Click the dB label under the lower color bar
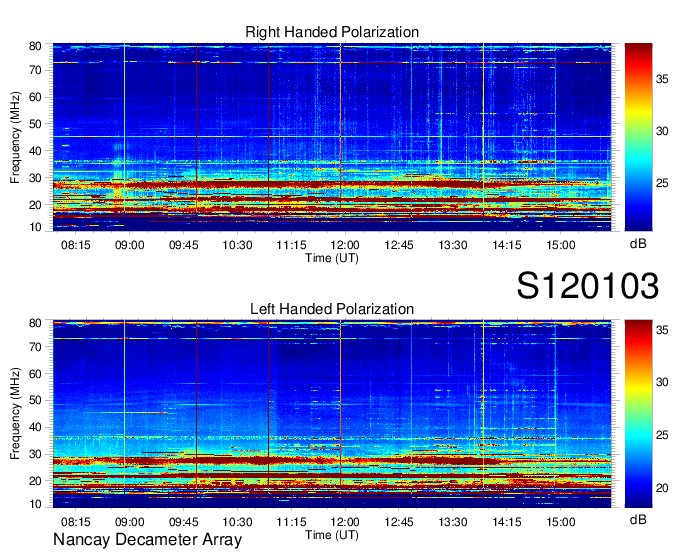The width and height of the screenshot is (680, 552). point(638,519)
